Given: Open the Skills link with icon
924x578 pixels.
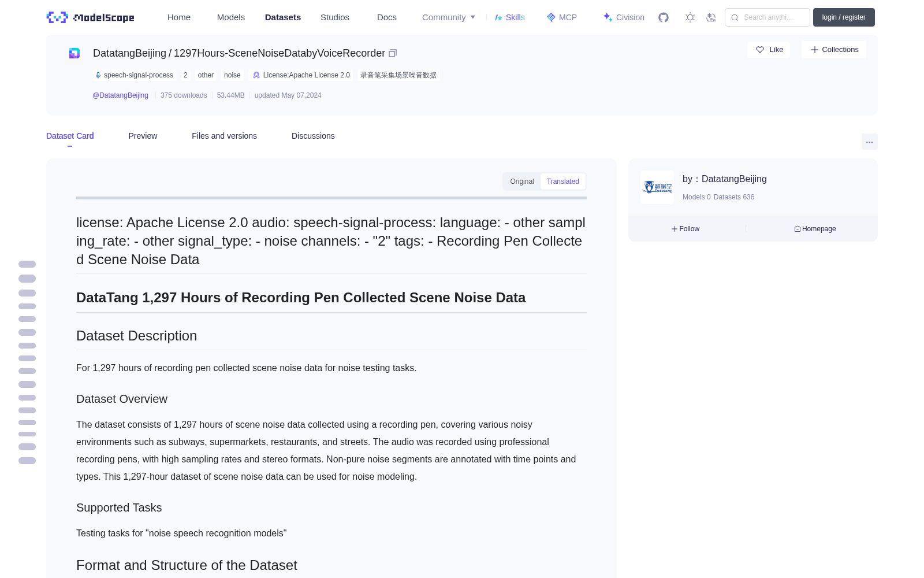Looking at the screenshot, I should (509, 17).
